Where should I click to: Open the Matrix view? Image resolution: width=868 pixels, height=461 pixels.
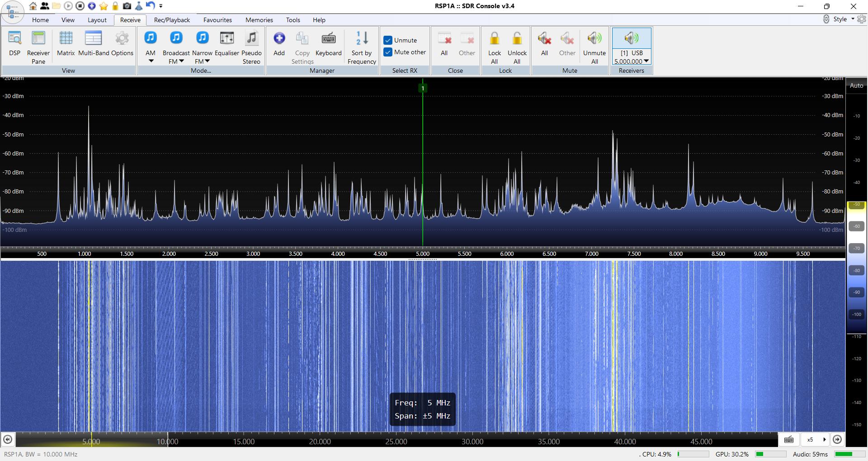(x=66, y=44)
